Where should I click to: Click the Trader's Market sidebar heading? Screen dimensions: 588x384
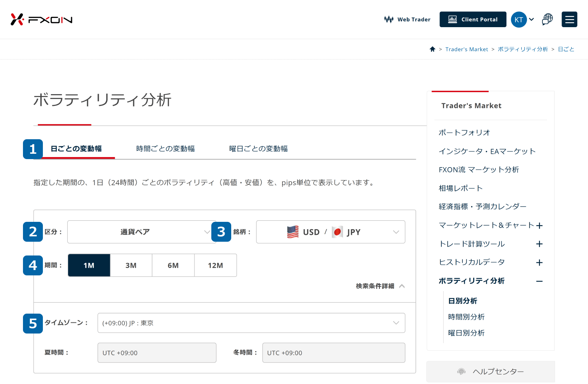471,106
